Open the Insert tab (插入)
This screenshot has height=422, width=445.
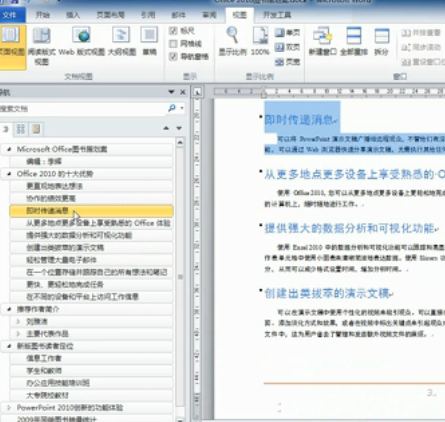coord(73,15)
